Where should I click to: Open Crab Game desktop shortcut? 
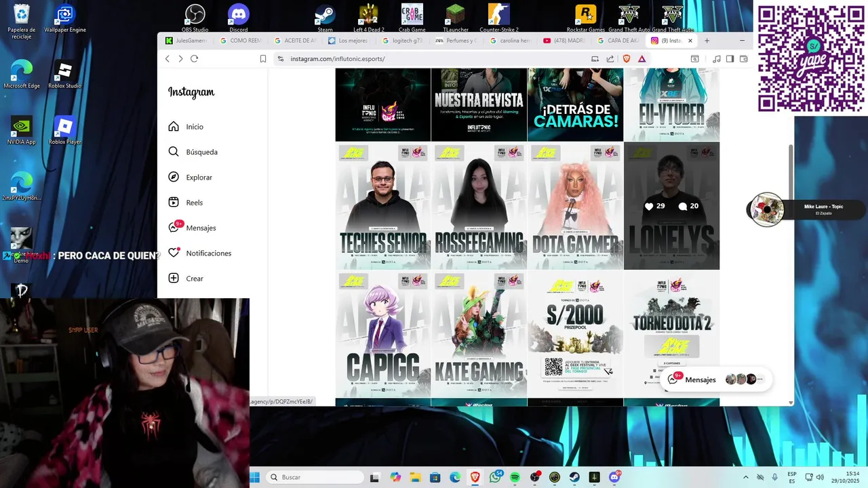tap(412, 18)
